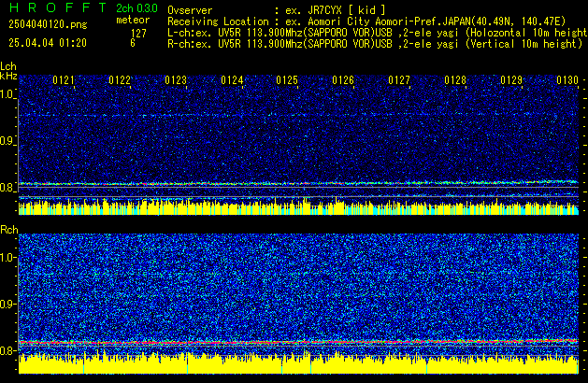Click the Rch 1.0 kHz axis label

(7, 258)
